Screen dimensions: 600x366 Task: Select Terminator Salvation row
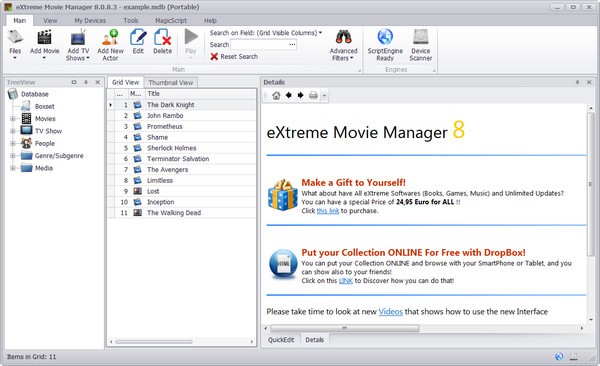[x=182, y=159]
